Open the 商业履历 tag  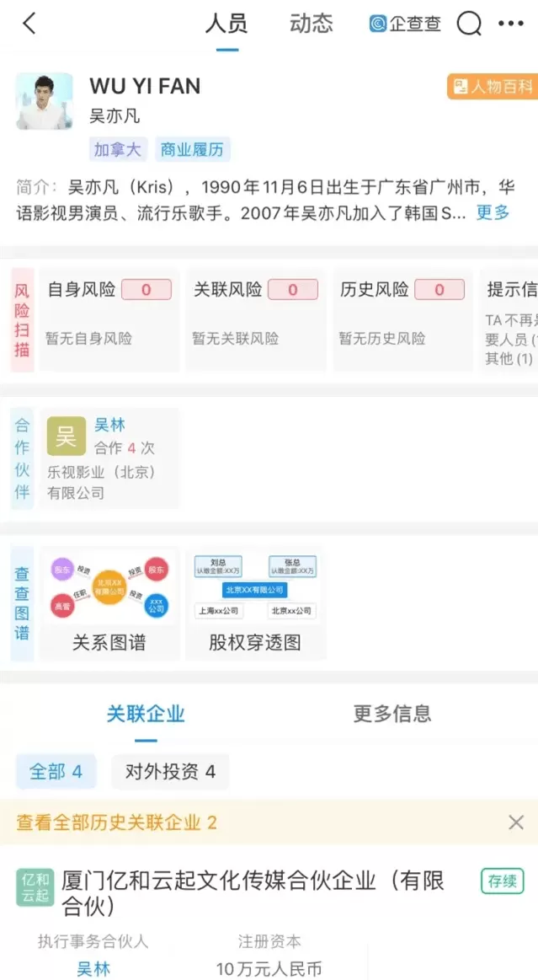[x=192, y=150]
